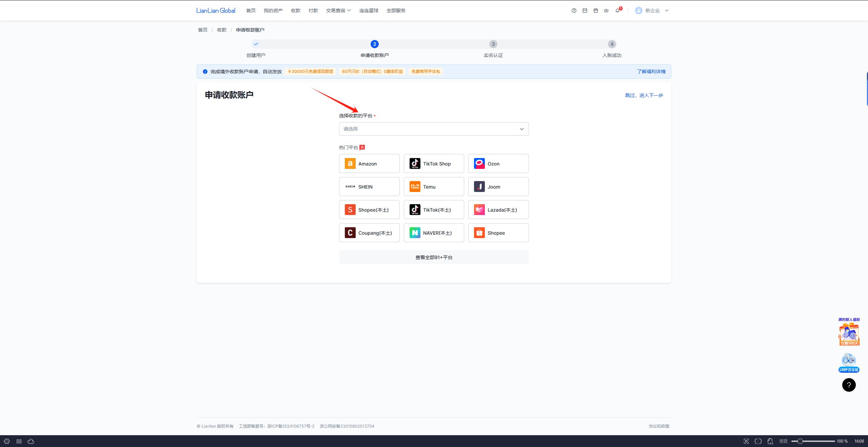Screen dimensions: 868x447
Task: Open settings gear in bottom bar
Action: tap(7, 441)
